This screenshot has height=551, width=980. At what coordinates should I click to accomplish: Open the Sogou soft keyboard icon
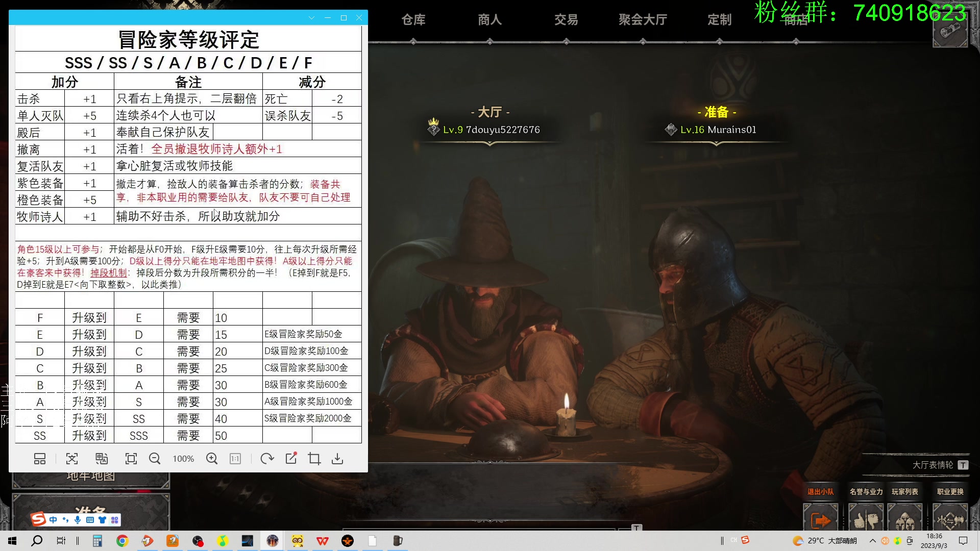click(x=90, y=520)
